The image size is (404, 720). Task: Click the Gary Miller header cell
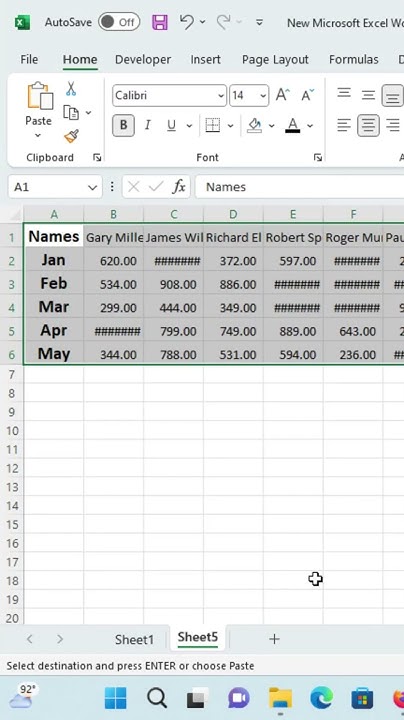point(114,237)
